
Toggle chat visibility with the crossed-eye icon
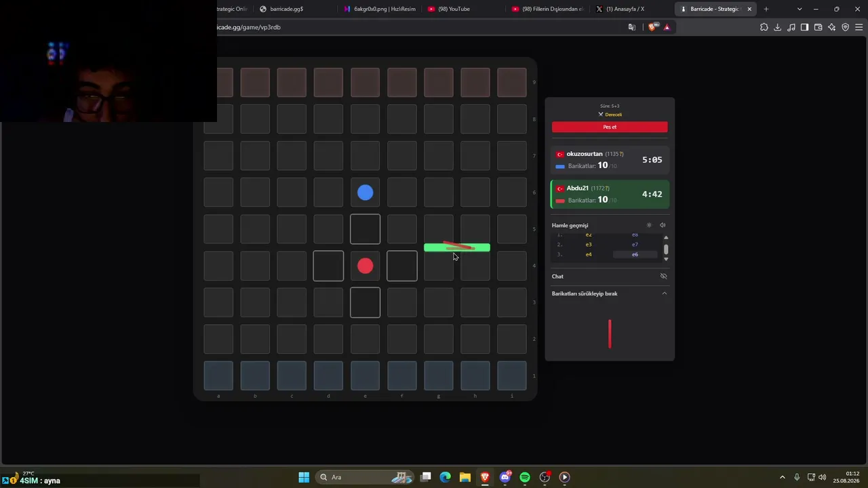click(x=664, y=276)
